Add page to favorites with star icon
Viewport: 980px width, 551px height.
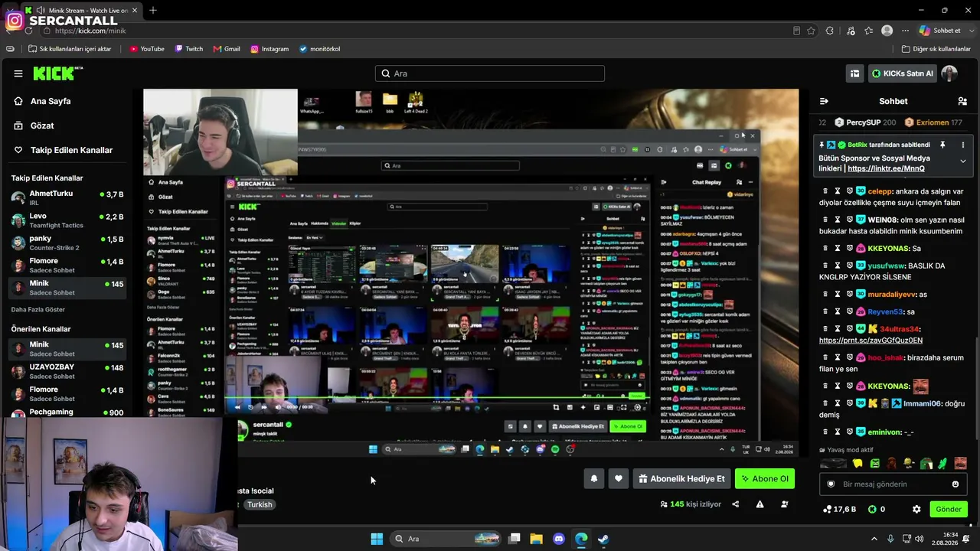pyautogui.click(x=811, y=31)
